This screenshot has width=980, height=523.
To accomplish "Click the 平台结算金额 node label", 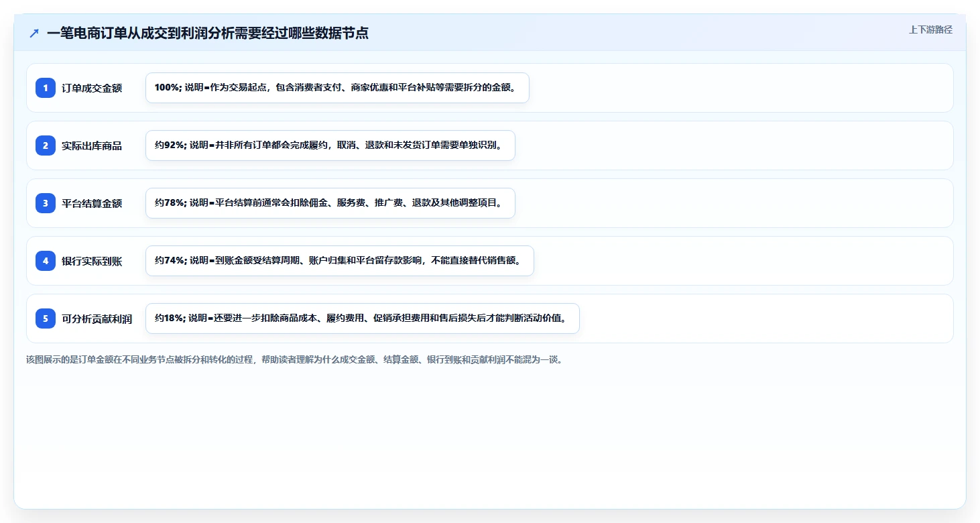I will point(92,203).
